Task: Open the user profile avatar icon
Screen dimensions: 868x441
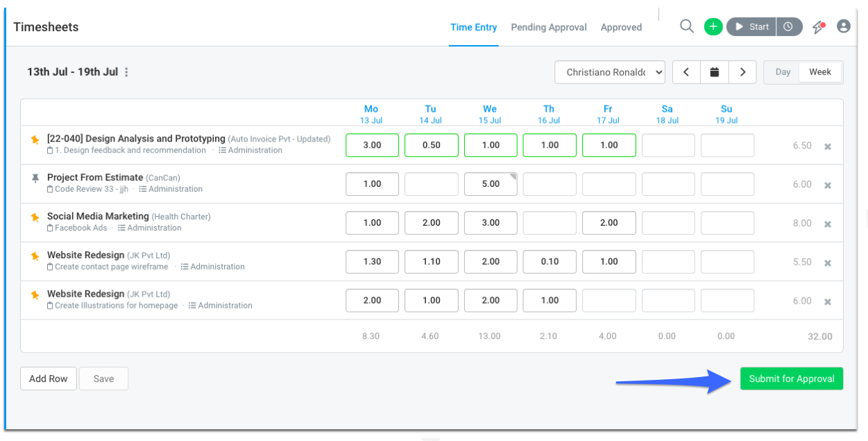Action: pos(844,26)
